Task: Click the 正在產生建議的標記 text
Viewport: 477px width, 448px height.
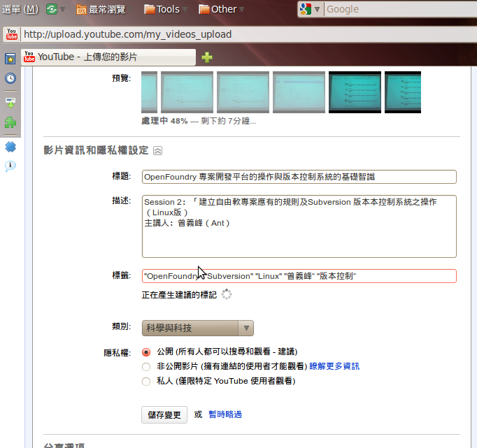Action: tap(179, 295)
